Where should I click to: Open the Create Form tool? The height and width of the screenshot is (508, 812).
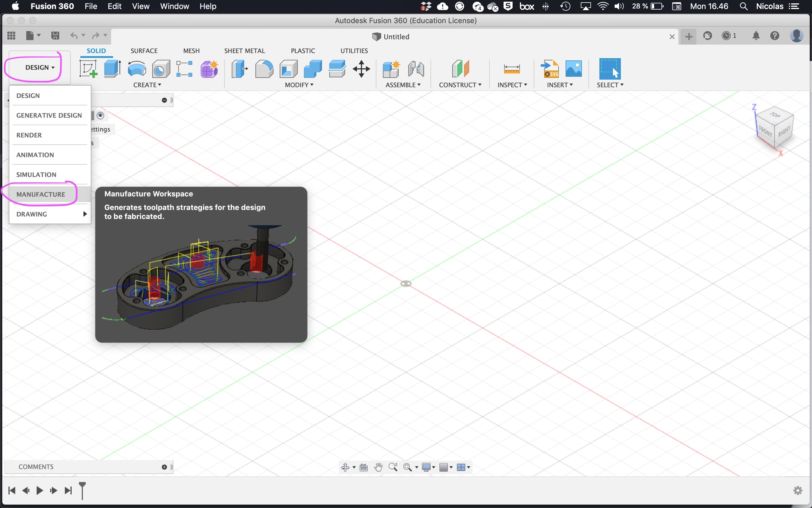pyautogui.click(x=209, y=69)
